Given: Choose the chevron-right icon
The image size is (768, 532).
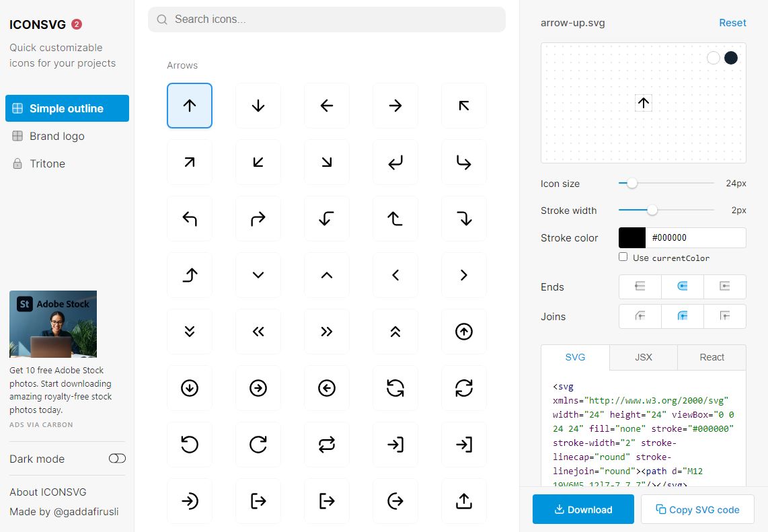Looking at the screenshot, I should click(464, 275).
